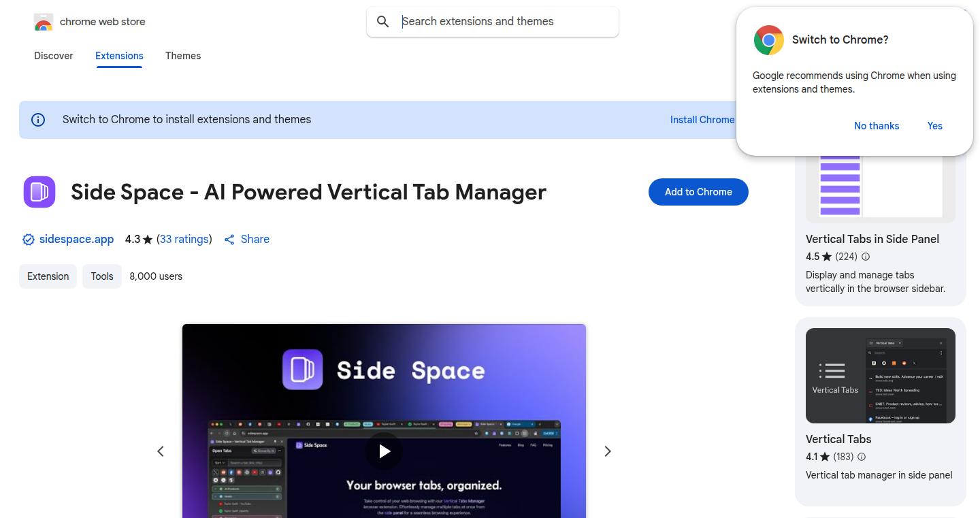This screenshot has width=980, height=518.
Task: Click the verified badge next to sidespace.app
Action: [29, 240]
